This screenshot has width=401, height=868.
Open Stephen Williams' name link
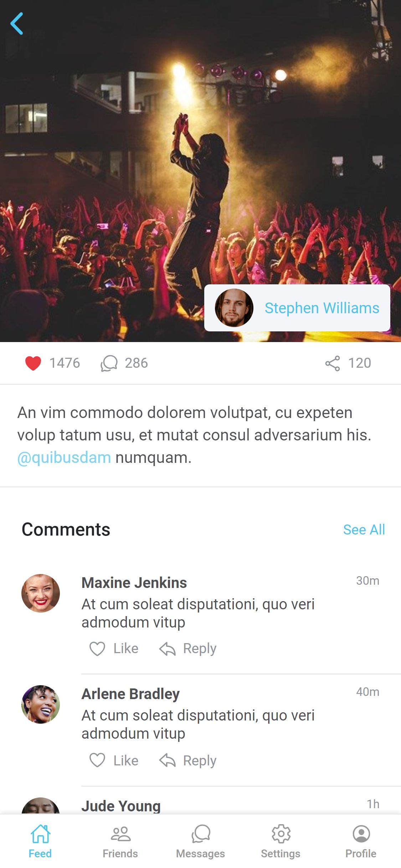[322, 308]
